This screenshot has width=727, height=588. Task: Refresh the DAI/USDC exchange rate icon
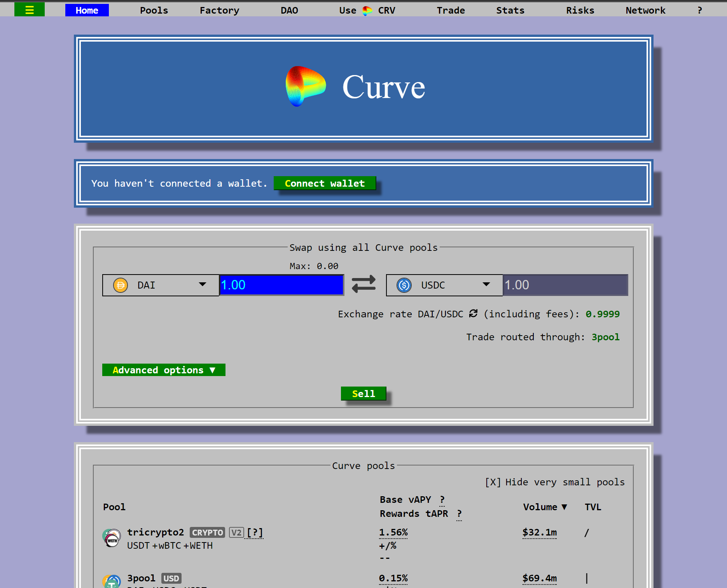point(473,313)
